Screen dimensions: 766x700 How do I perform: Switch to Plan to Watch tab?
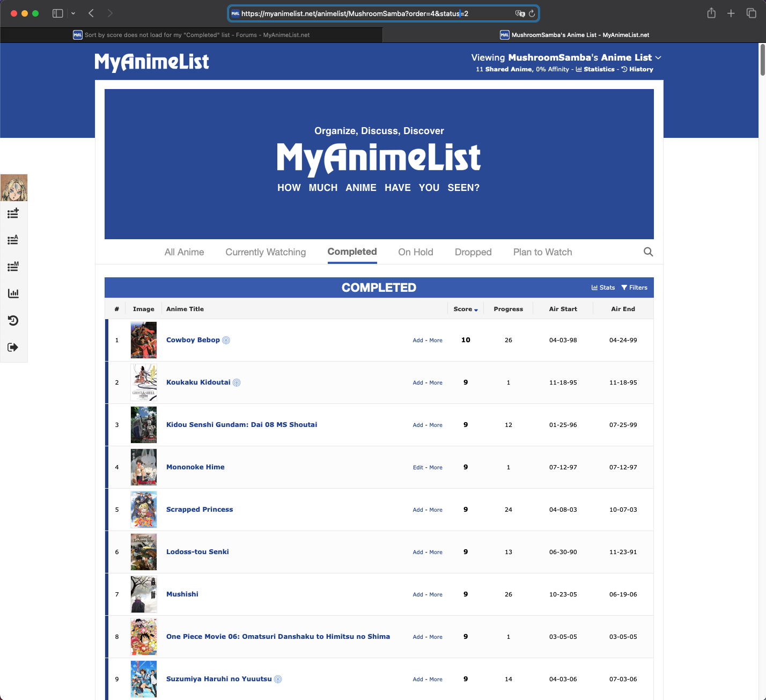coord(542,252)
